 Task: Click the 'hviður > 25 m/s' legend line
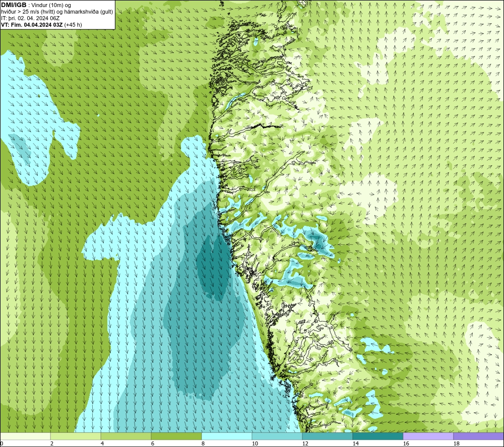[x=57, y=12]
